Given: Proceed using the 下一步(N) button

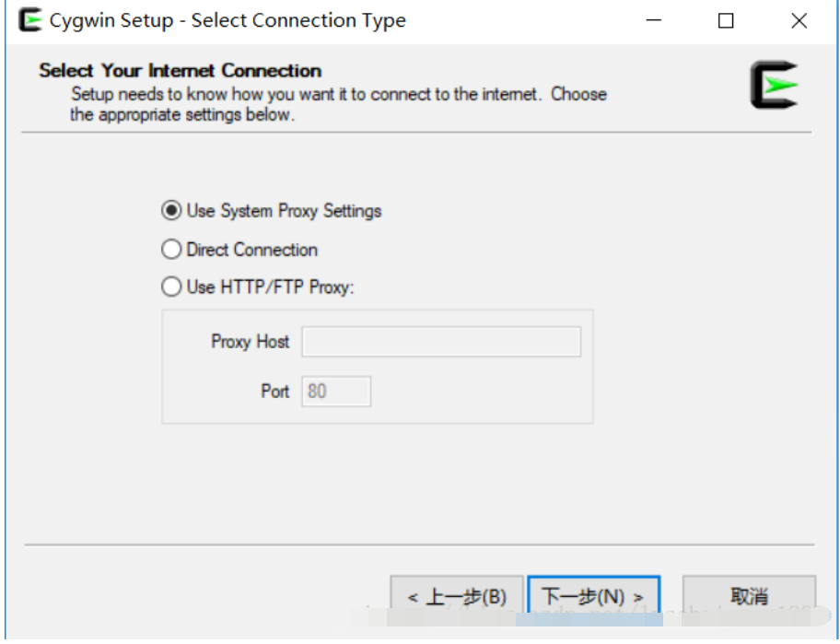Looking at the screenshot, I should tap(594, 596).
